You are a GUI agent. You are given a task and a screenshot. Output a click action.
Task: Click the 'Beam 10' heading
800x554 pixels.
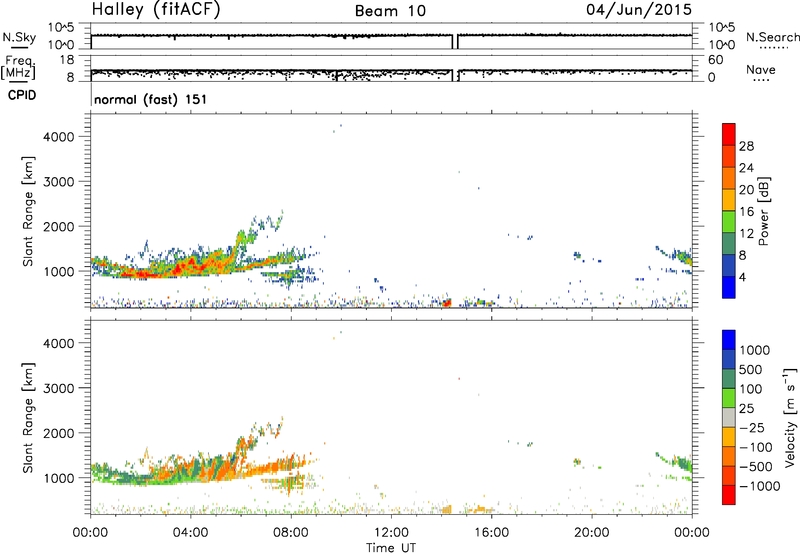point(390,11)
